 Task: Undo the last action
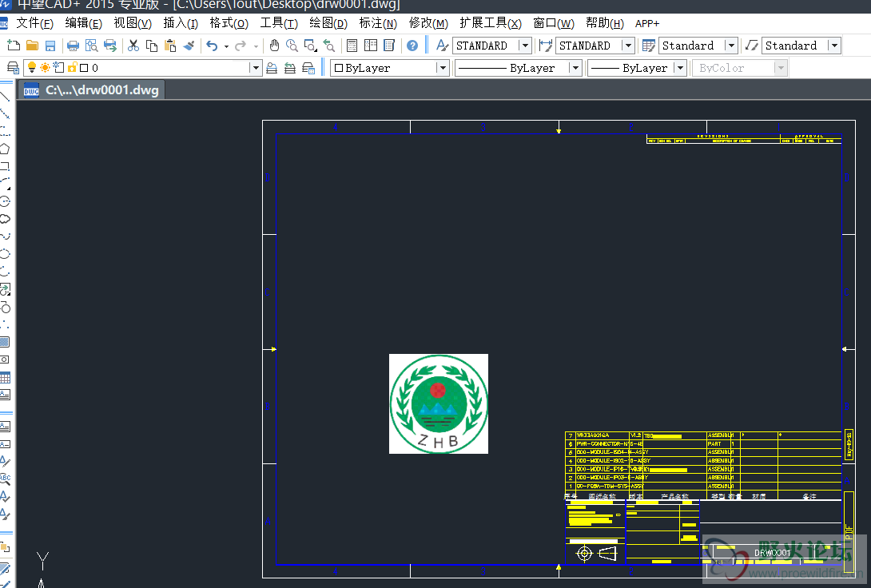click(x=212, y=46)
